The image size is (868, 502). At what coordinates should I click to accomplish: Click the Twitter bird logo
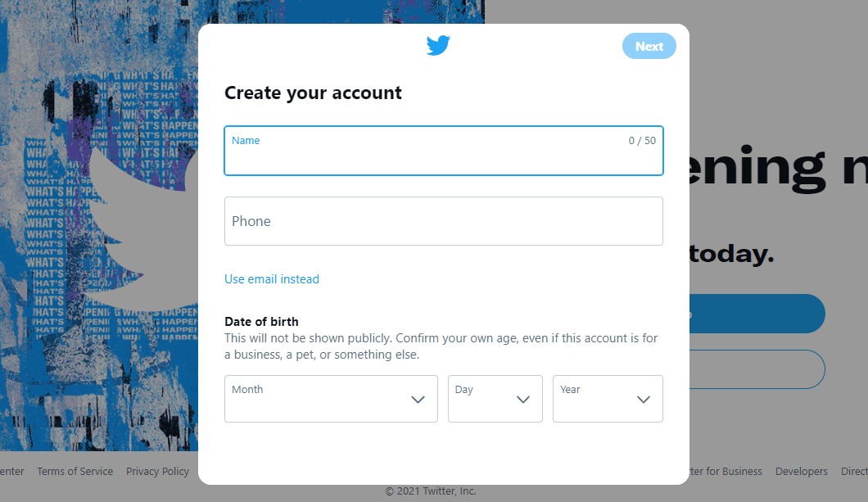[x=438, y=45]
